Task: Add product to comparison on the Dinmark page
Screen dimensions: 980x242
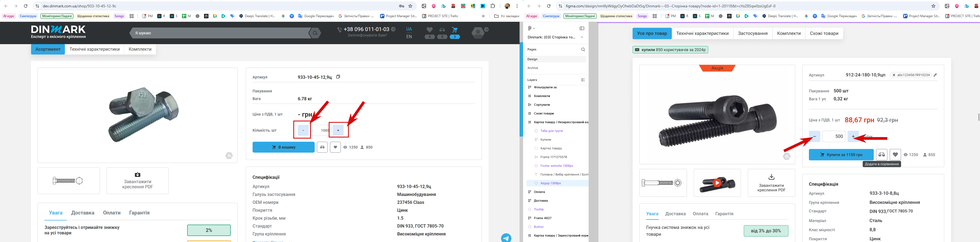Action: 322,147
